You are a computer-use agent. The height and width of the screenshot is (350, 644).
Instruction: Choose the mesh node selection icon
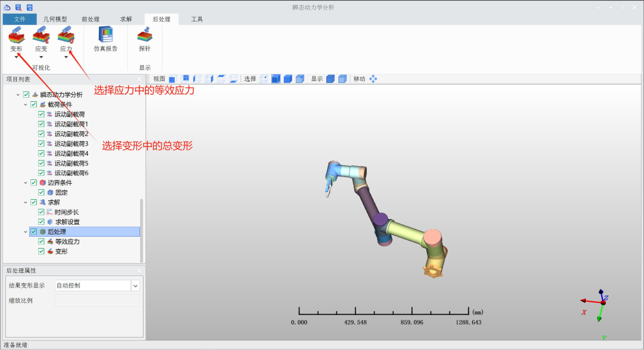click(x=300, y=79)
